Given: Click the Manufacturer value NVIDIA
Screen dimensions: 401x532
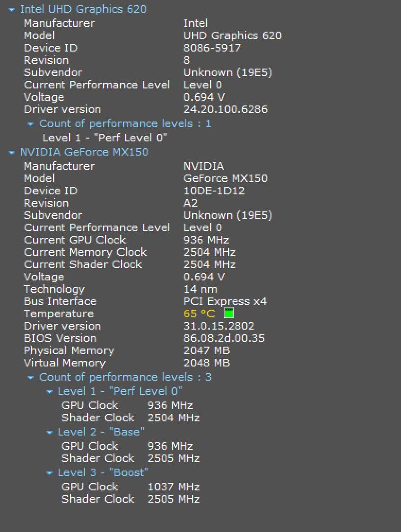Looking at the screenshot, I should tap(203, 166).
